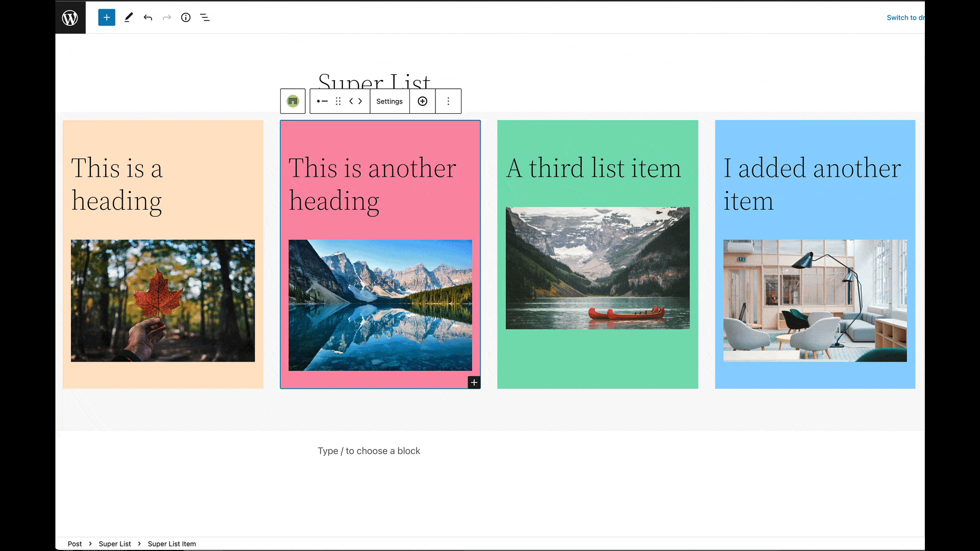Click the black plus appender in pink card

tap(474, 382)
